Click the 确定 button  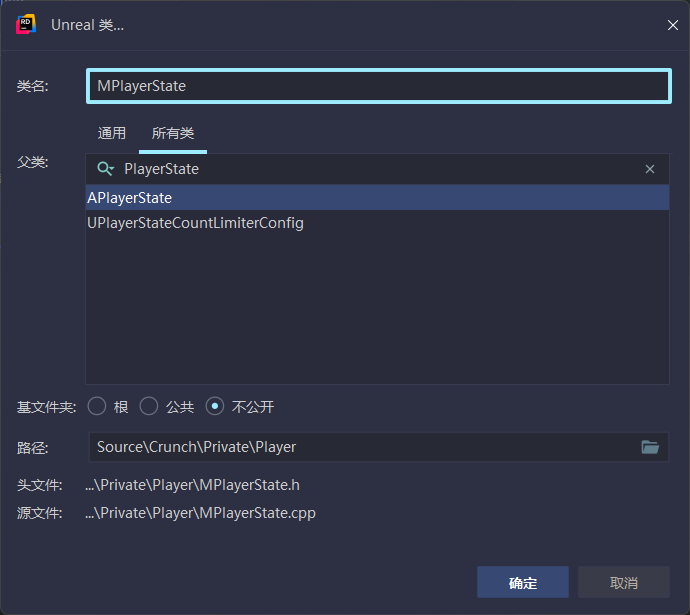pyautogui.click(x=523, y=582)
